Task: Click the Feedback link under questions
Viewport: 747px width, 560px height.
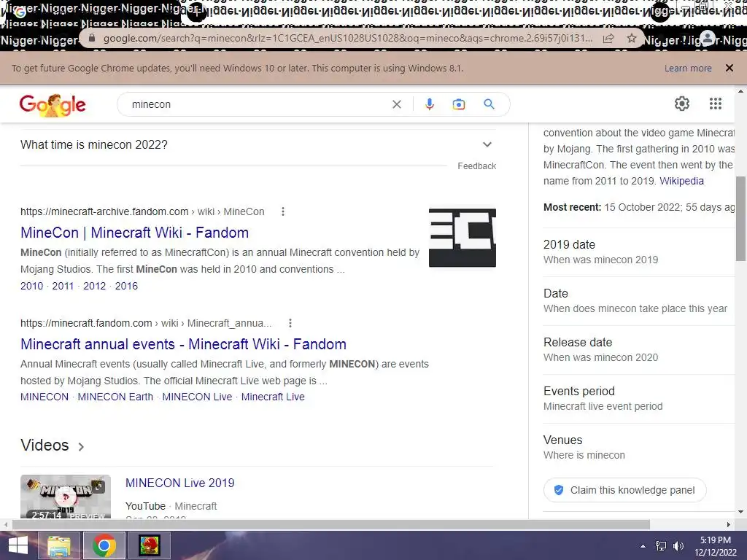Action: [476, 166]
